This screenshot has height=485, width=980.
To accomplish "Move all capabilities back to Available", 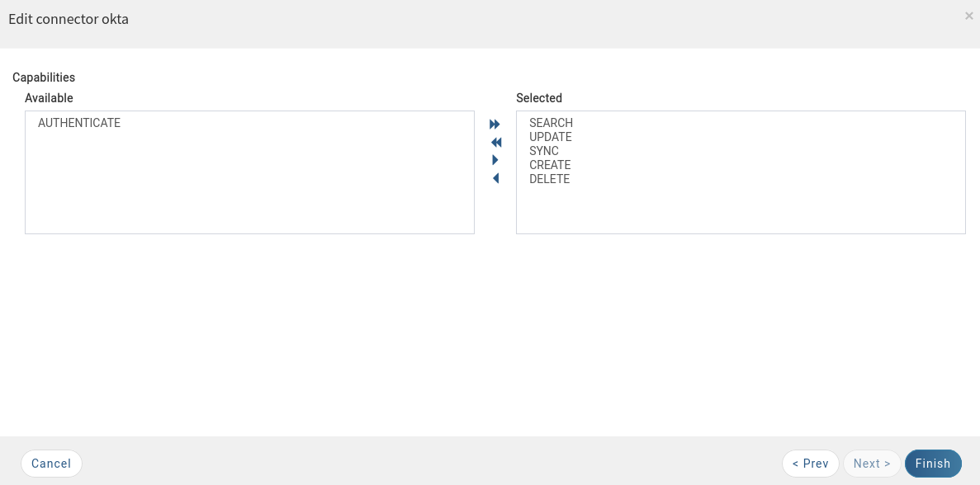I will (496, 143).
